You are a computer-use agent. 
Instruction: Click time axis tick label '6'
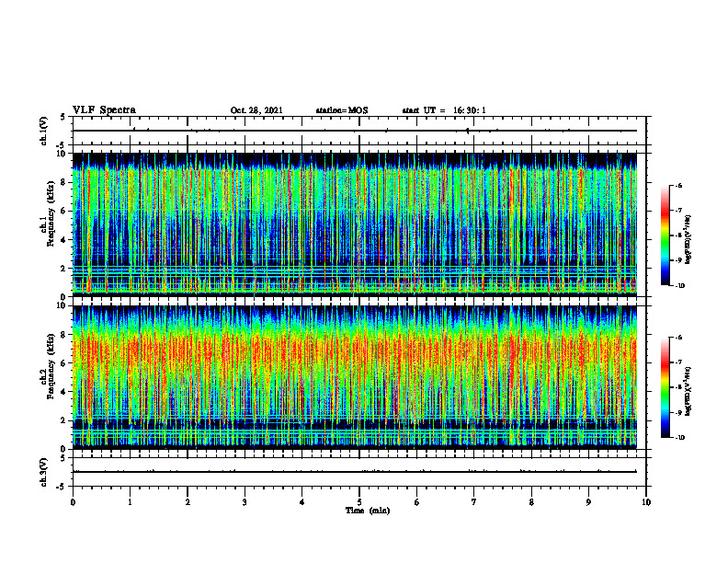[x=417, y=501]
